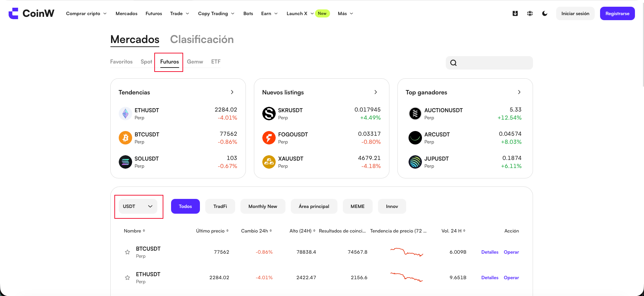Open the USDT currency dropdown
The width and height of the screenshot is (644, 296).
pos(138,206)
